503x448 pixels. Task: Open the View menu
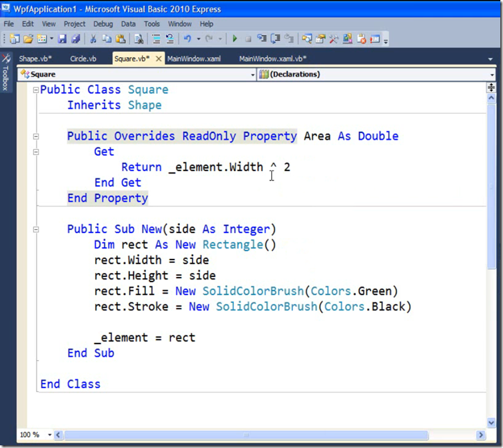coord(49,24)
